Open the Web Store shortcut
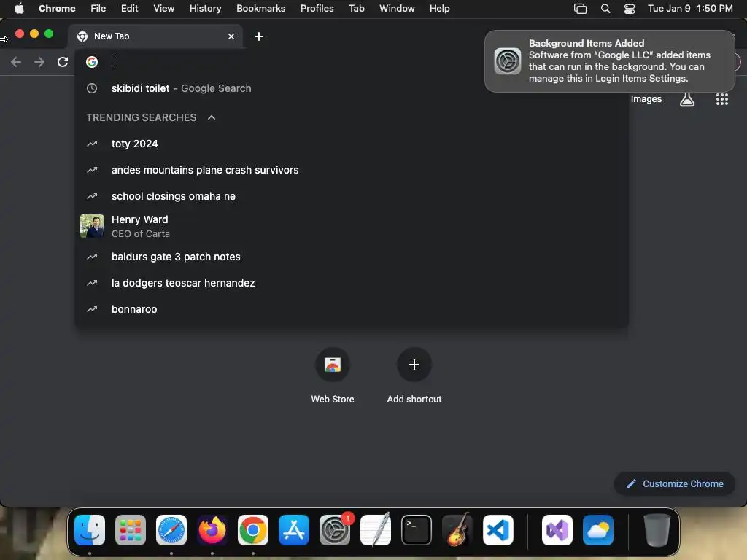The height and width of the screenshot is (560, 747). [333, 376]
